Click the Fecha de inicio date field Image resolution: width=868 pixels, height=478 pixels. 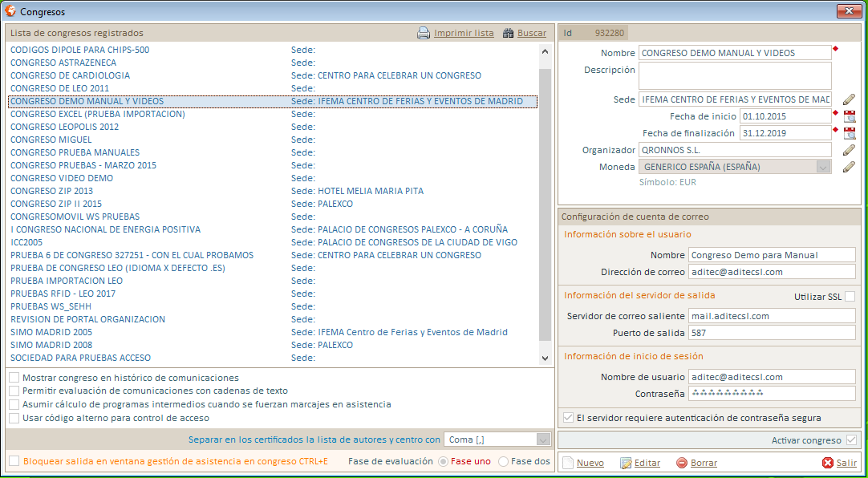[x=785, y=116]
